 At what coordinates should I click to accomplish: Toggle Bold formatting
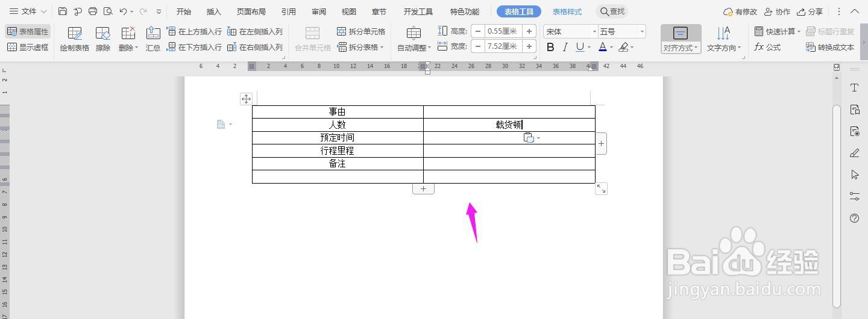(x=550, y=47)
